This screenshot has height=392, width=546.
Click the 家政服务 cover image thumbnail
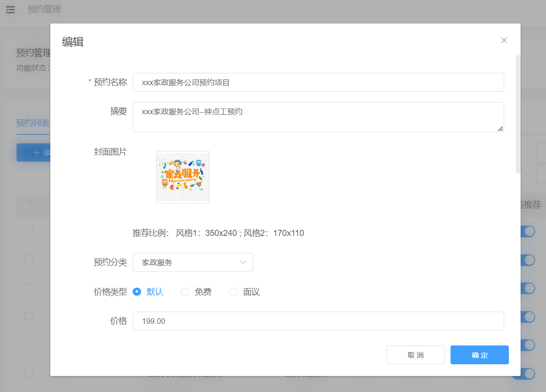[182, 177]
